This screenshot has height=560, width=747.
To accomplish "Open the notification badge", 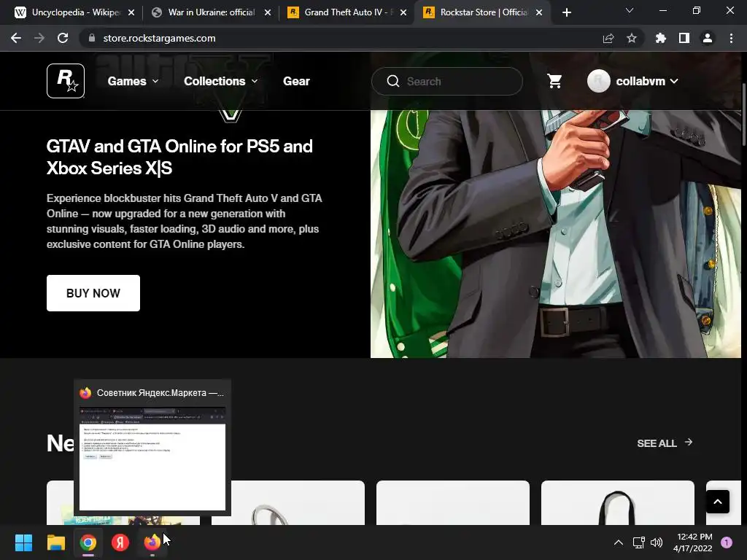I will tap(727, 542).
